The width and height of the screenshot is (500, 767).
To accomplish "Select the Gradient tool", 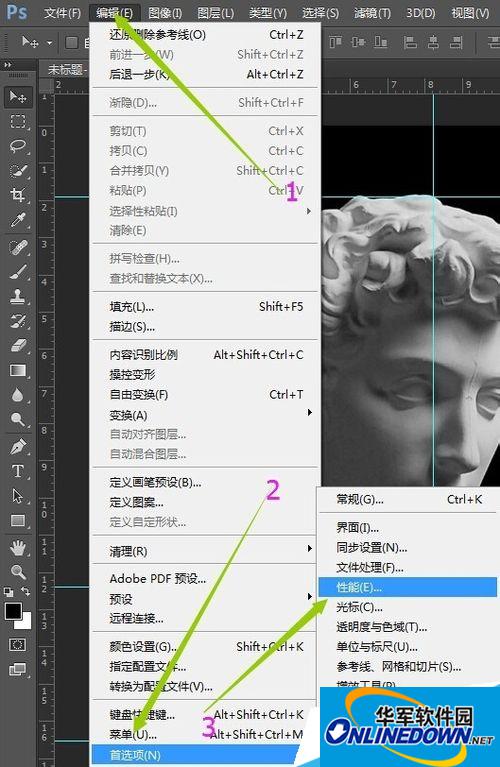I will pyautogui.click(x=18, y=370).
